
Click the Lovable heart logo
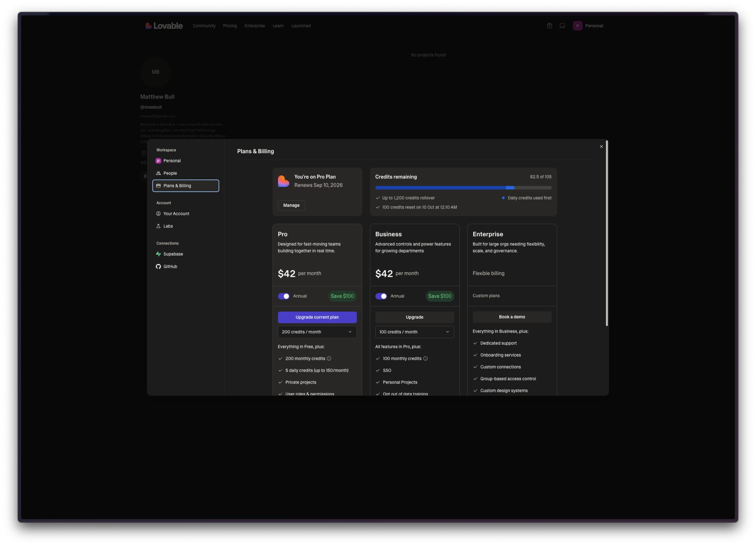[149, 25]
